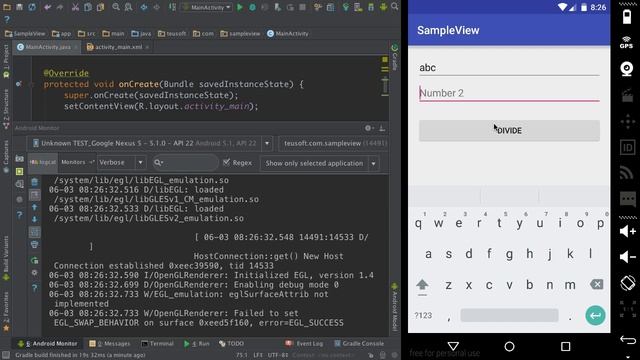Switch keyboard to ?123 symbols
The width and height of the screenshot is (640, 360).
[423, 316]
